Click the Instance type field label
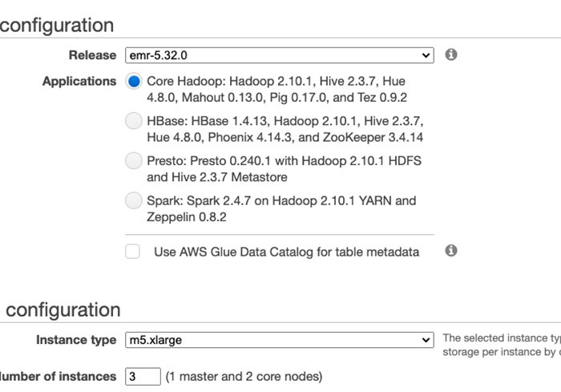Screen dimensions: 561x392 76,340
